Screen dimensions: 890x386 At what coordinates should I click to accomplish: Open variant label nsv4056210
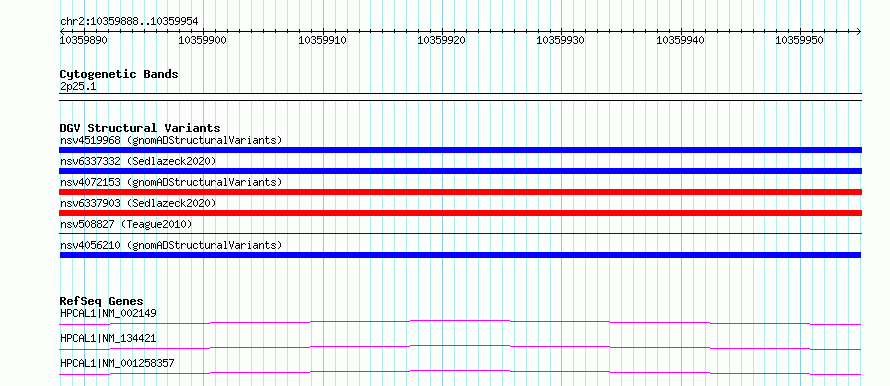[x=171, y=245]
